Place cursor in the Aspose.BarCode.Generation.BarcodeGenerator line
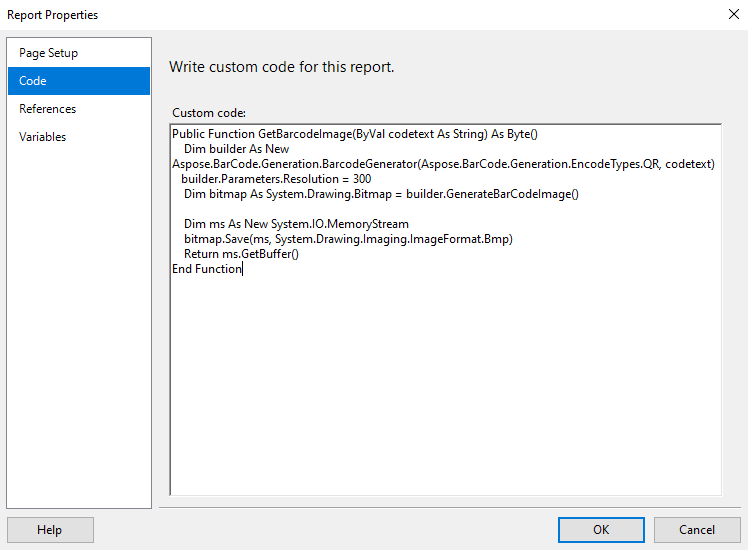This screenshot has height=550, width=748. (443, 164)
